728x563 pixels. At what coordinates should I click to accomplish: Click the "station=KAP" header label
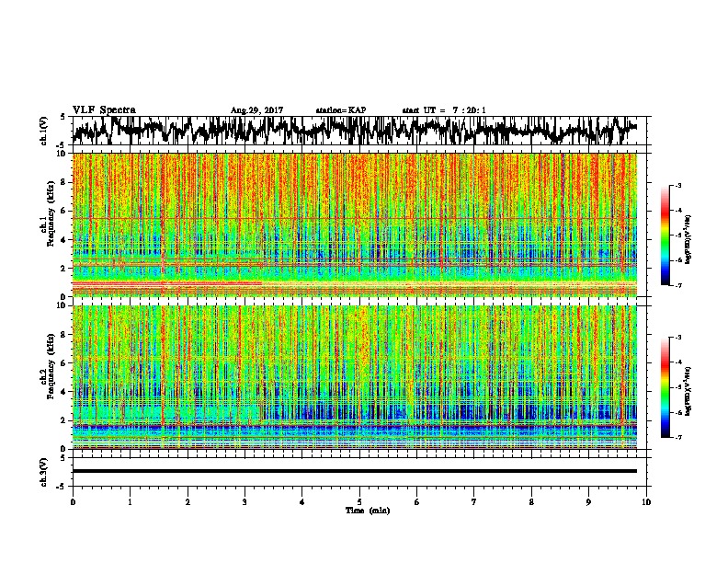(x=341, y=110)
